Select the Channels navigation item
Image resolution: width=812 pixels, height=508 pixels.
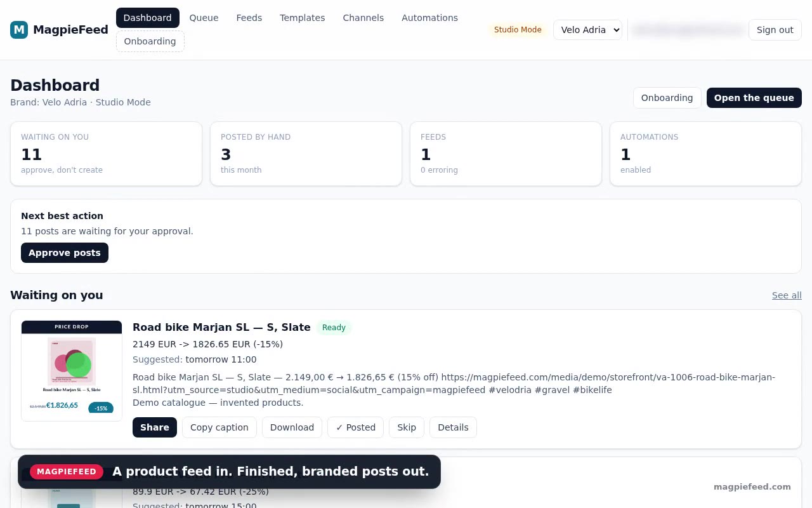[363, 18]
